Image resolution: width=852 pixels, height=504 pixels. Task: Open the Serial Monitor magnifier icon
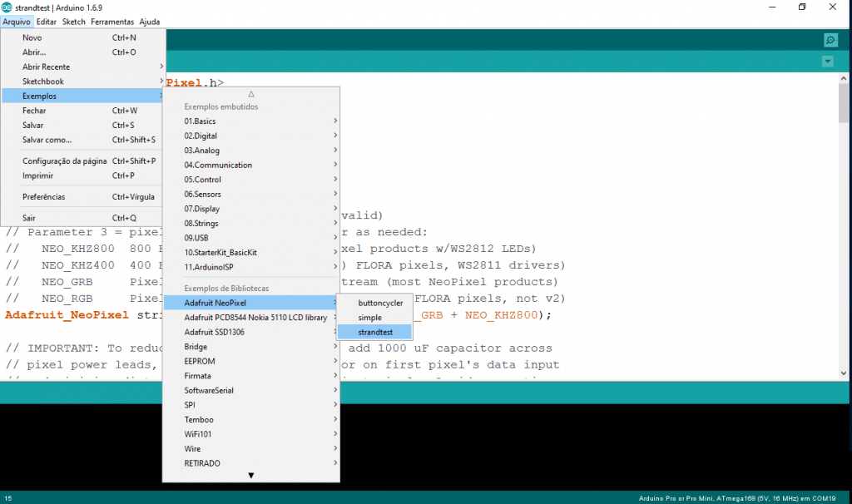pos(830,40)
